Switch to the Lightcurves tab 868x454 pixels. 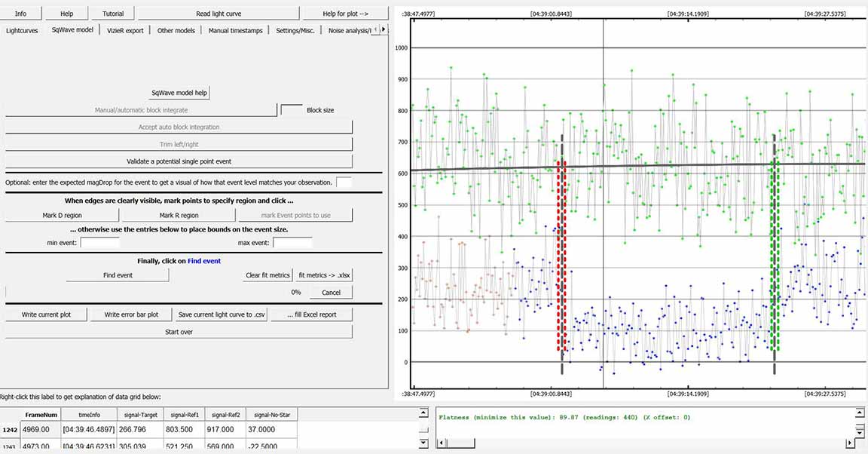coord(22,30)
